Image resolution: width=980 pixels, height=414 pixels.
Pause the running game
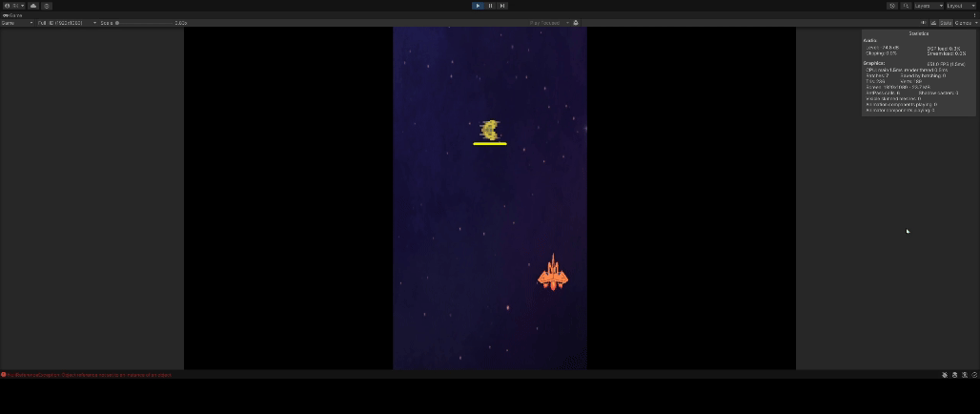click(490, 6)
